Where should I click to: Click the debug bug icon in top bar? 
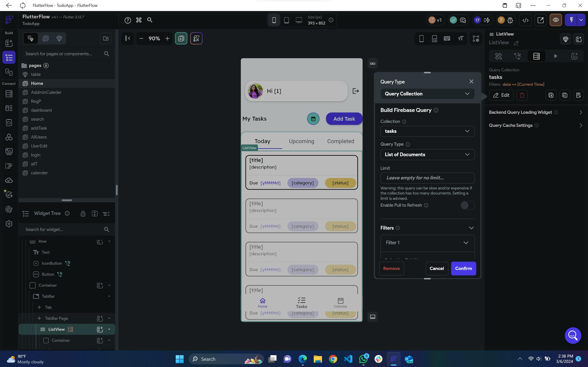pos(510,20)
